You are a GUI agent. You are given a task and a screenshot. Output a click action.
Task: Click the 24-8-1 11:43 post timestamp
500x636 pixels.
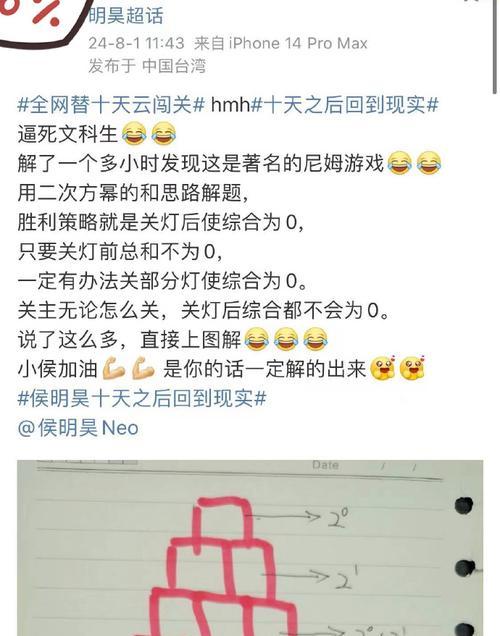point(136,43)
